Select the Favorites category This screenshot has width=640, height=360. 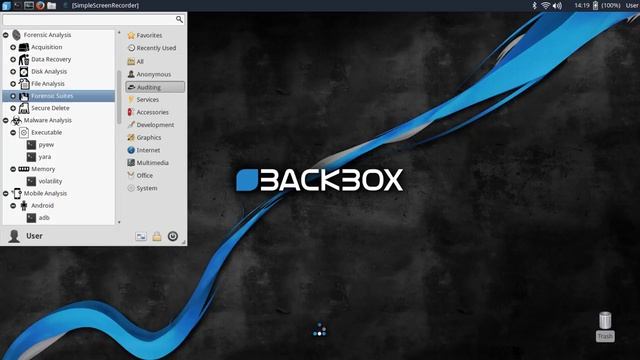pyautogui.click(x=155, y=36)
